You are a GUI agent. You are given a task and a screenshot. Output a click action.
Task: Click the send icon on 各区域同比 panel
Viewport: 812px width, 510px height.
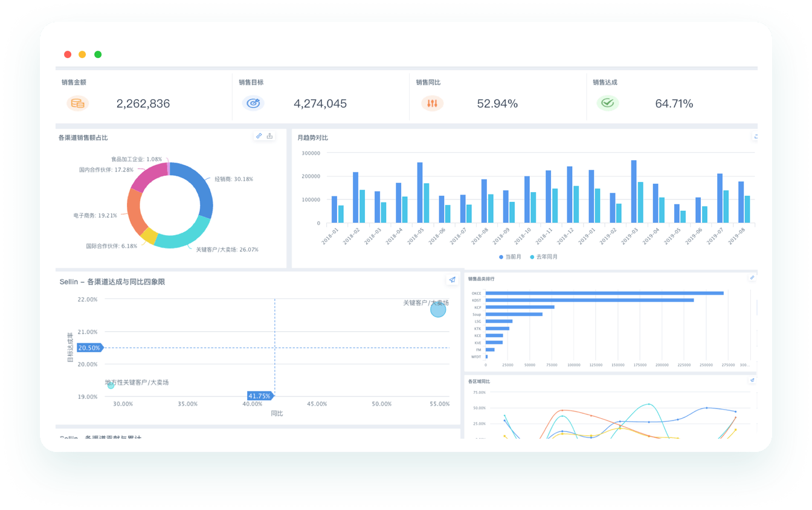pyautogui.click(x=752, y=381)
